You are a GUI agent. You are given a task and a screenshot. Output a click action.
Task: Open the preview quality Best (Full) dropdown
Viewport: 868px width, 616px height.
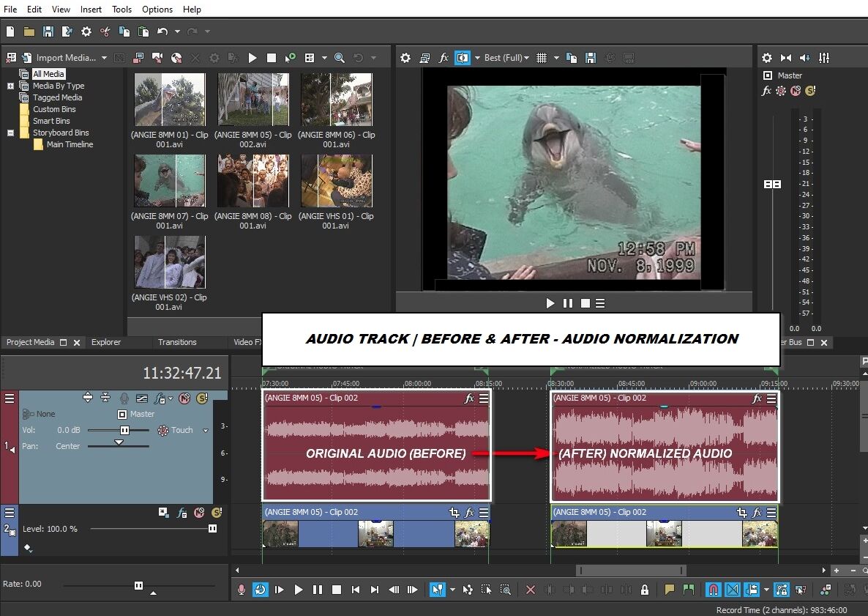(x=504, y=58)
